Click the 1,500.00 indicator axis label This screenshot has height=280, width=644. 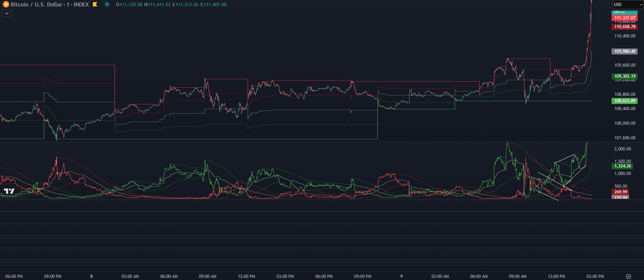623,161
